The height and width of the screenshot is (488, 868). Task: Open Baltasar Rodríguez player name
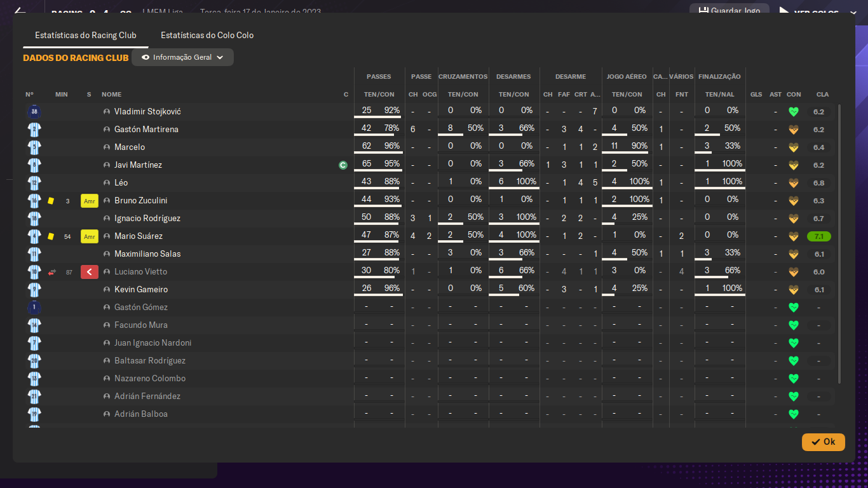point(150,360)
